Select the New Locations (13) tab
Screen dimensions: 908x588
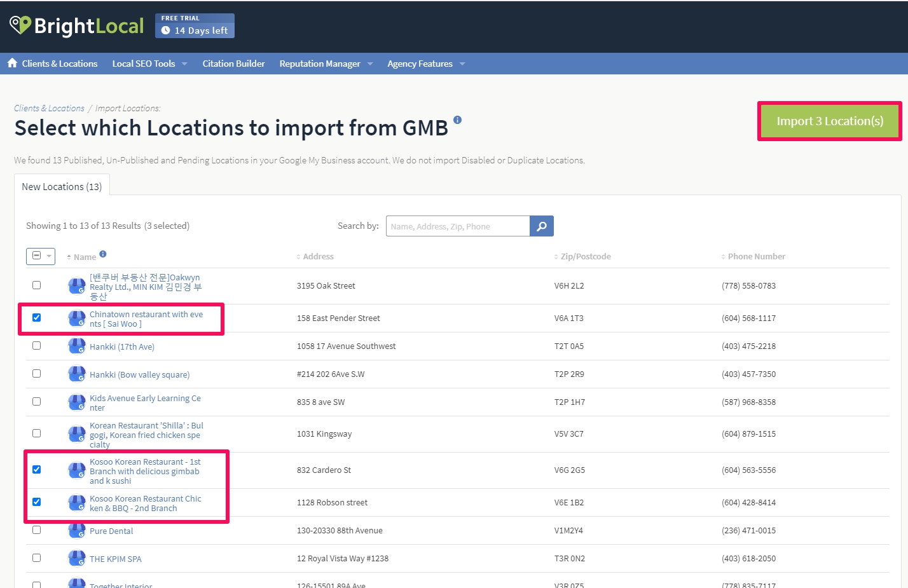(x=62, y=187)
